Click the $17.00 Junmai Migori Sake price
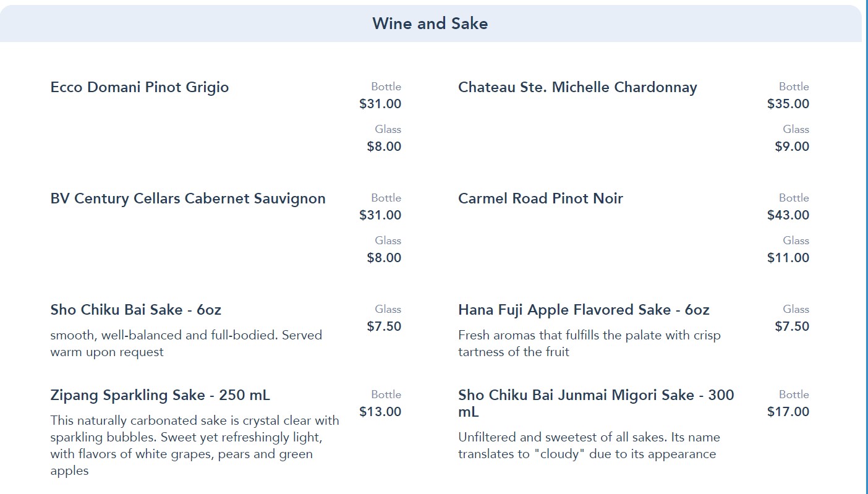 [x=788, y=412]
